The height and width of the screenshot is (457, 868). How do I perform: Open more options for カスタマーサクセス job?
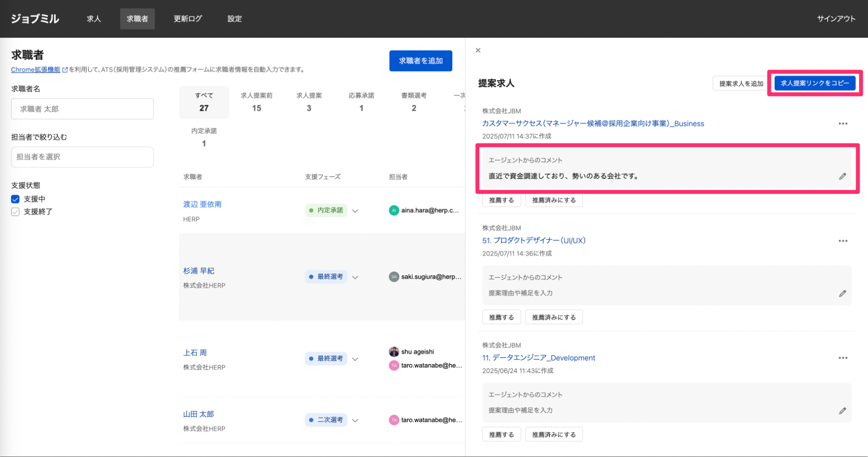(x=843, y=124)
